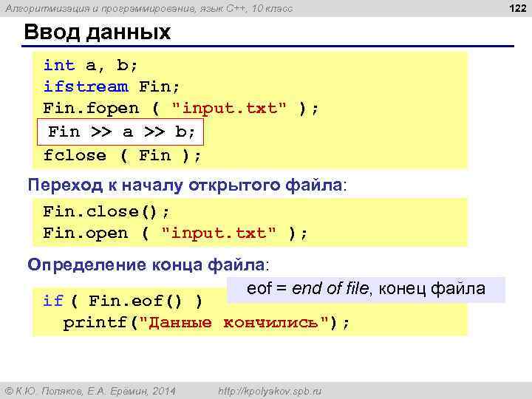This screenshot has height=399, width=532.
Task: Click the code line 'if ( Fin.eof() )'
Action: [x=123, y=301]
